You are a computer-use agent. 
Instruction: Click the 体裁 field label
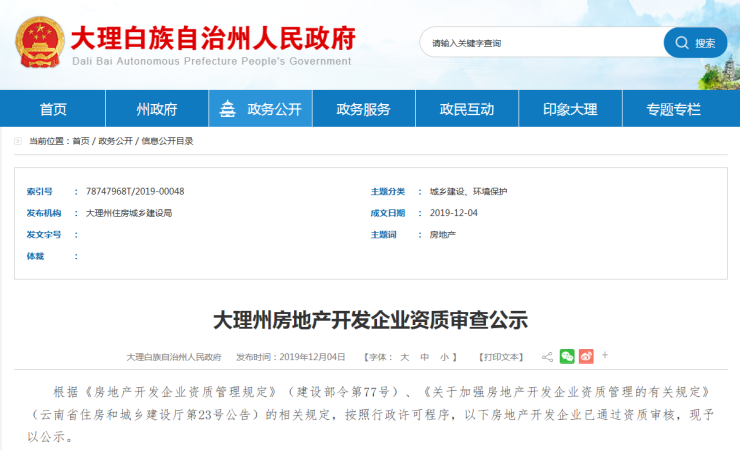(x=35, y=257)
